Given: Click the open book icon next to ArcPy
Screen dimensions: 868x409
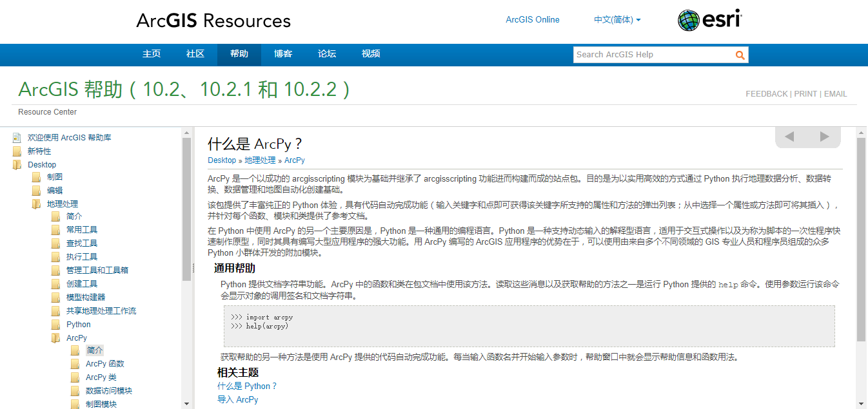Looking at the screenshot, I should point(55,338).
